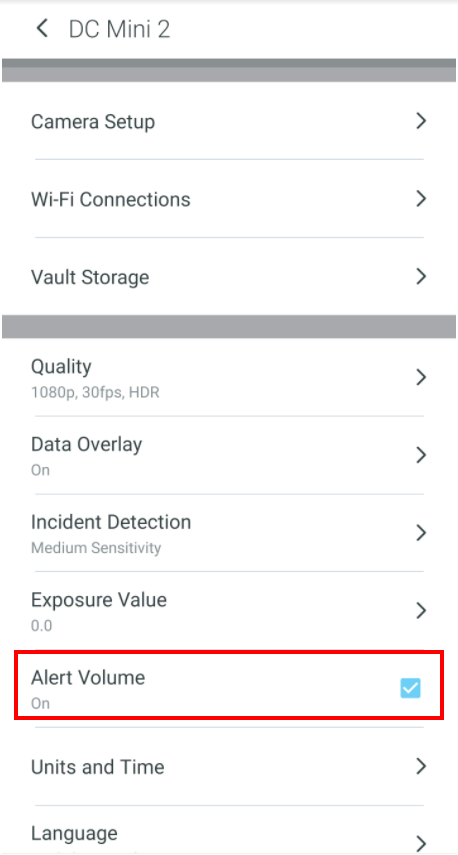Select the Vault Storage entry
The width and height of the screenshot is (458, 855).
(229, 277)
